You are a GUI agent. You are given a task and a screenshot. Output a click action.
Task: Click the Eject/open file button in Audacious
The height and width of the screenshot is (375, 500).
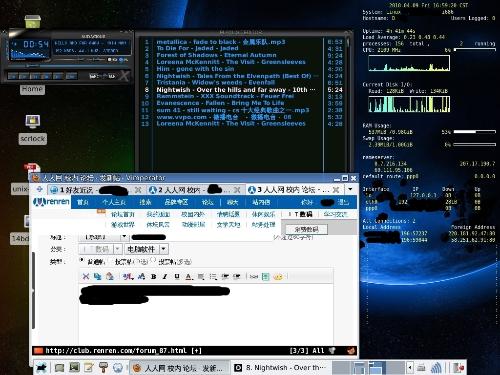71,76
